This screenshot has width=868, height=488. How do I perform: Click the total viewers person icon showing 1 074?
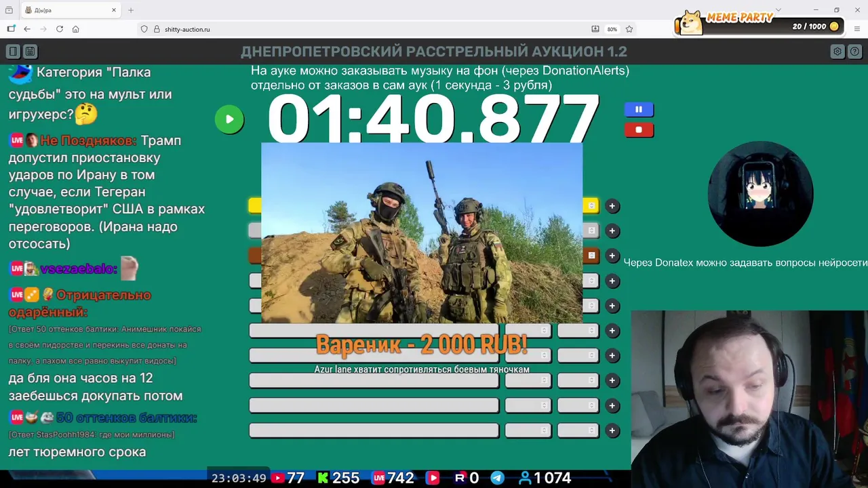click(x=525, y=478)
